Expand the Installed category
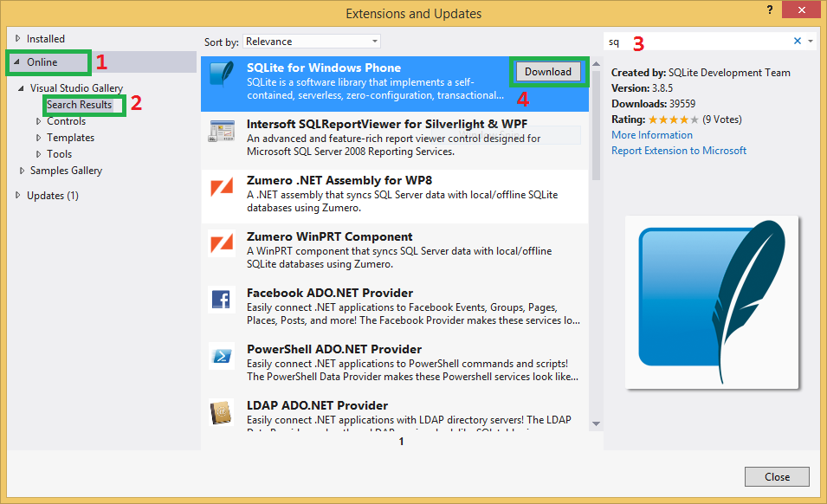827x504 pixels. 17,38
